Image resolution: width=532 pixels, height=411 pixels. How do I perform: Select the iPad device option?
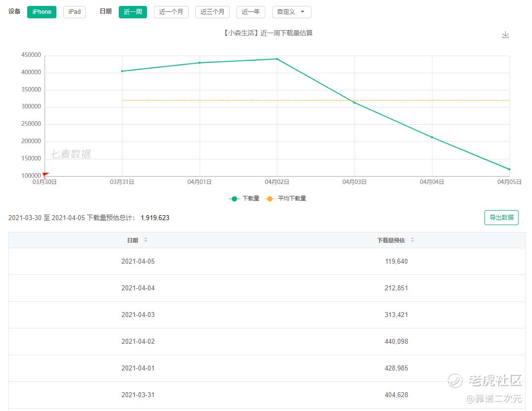[x=74, y=12]
